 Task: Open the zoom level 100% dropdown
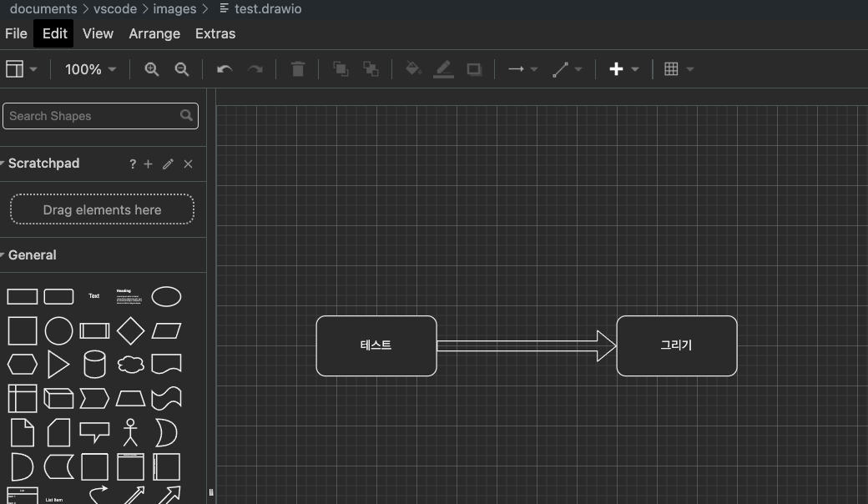90,69
